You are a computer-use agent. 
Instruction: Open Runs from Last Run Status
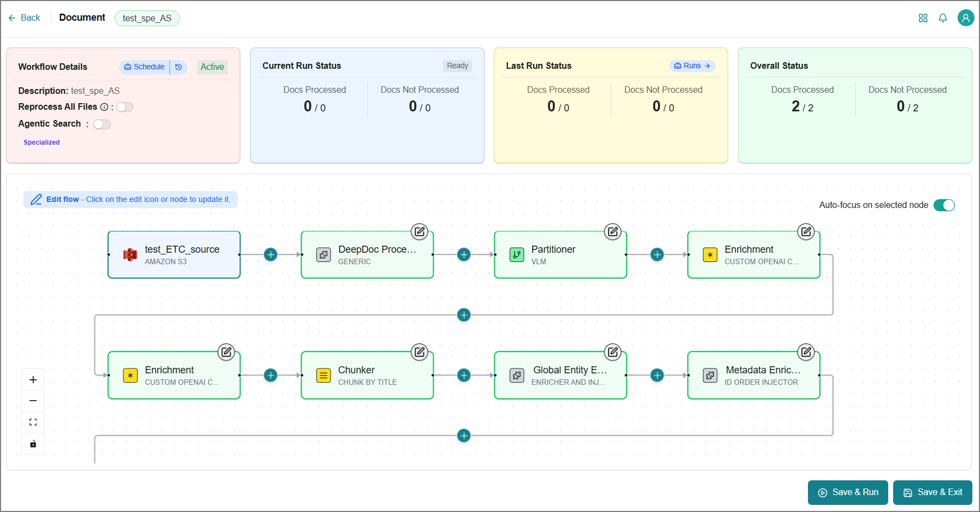pyautogui.click(x=692, y=66)
